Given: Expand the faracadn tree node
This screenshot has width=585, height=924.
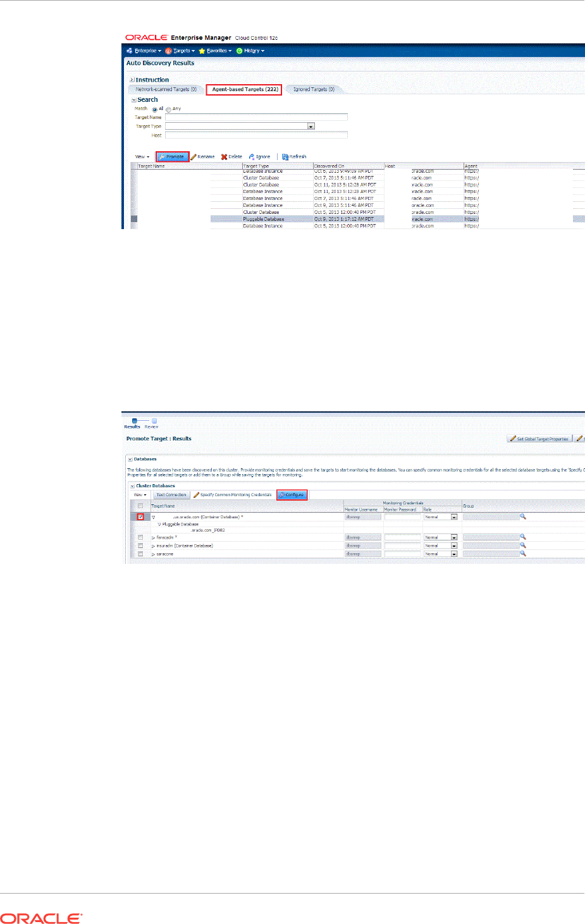Looking at the screenshot, I should 154,537.
